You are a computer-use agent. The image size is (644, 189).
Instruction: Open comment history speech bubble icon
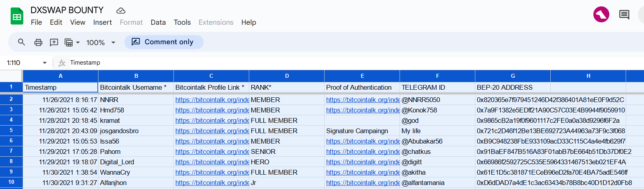(x=624, y=15)
